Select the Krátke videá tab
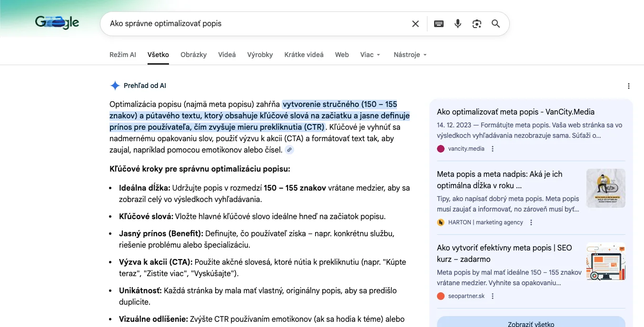 pyautogui.click(x=304, y=55)
